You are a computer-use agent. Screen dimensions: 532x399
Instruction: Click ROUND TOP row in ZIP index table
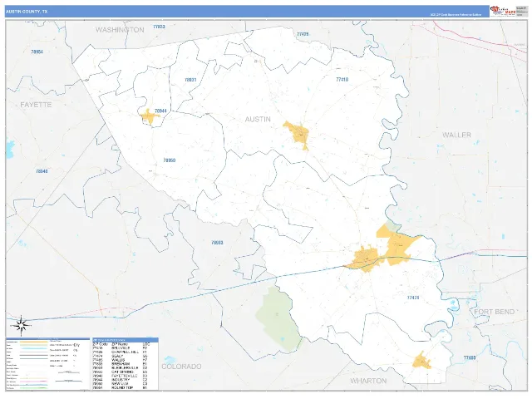(121, 388)
